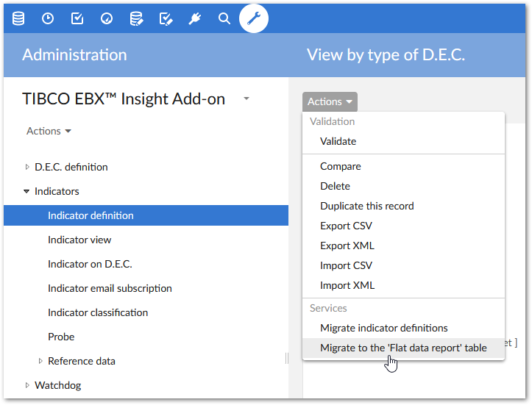Select Probe in the navigation tree

61,337
